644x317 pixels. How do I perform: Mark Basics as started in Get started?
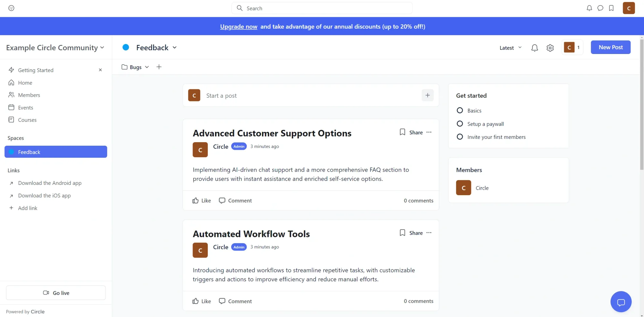coord(460,110)
